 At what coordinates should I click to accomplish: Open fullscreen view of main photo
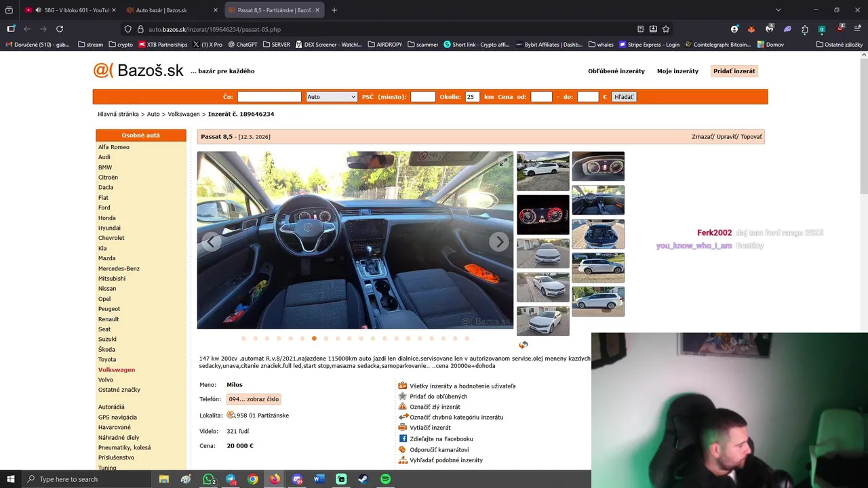tap(503, 162)
